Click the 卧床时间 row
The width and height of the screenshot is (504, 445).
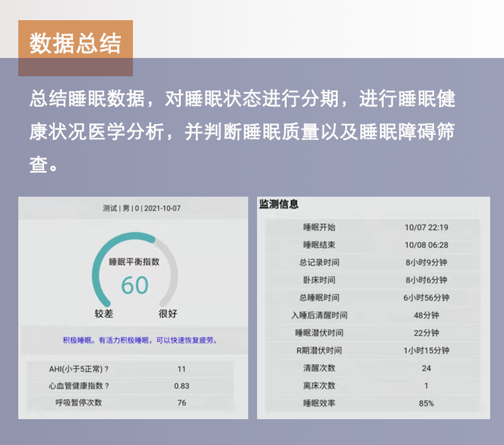coord(373,280)
